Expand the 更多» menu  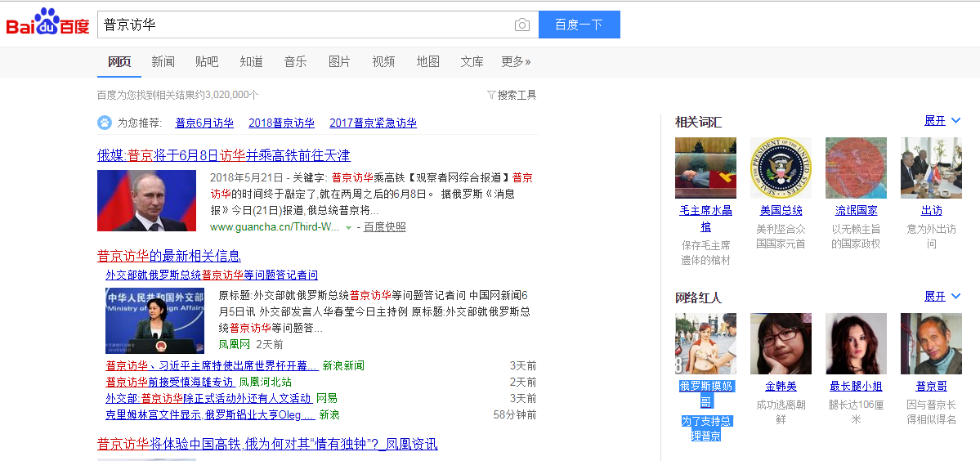tap(516, 62)
